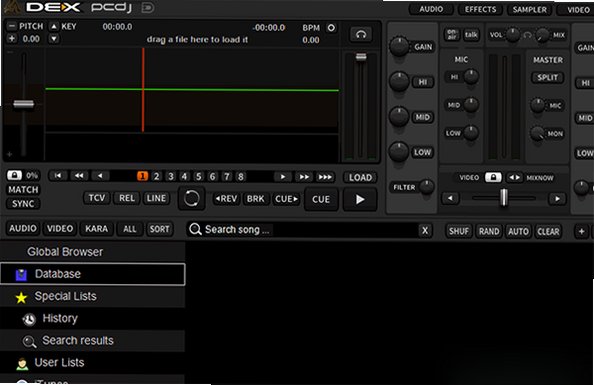Click the crossfader slider handle

pyautogui.click(x=503, y=197)
